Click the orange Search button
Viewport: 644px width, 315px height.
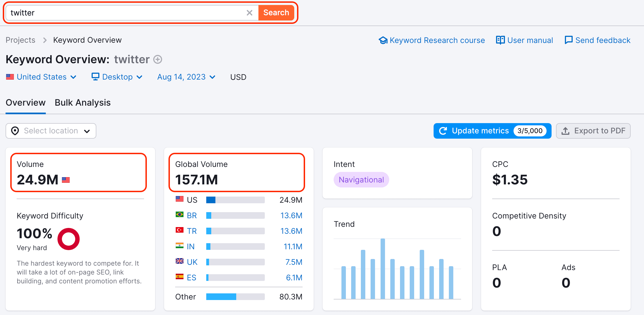pos(276,13)
